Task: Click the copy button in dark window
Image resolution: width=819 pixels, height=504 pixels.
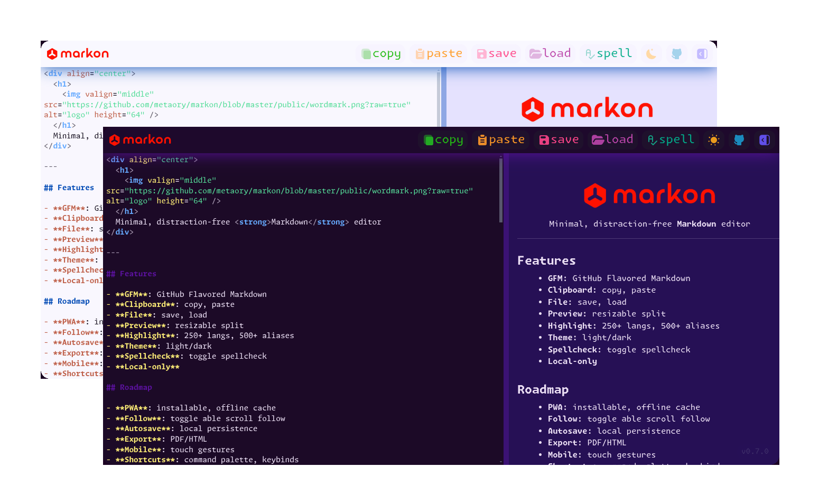Action: [443, 140]
